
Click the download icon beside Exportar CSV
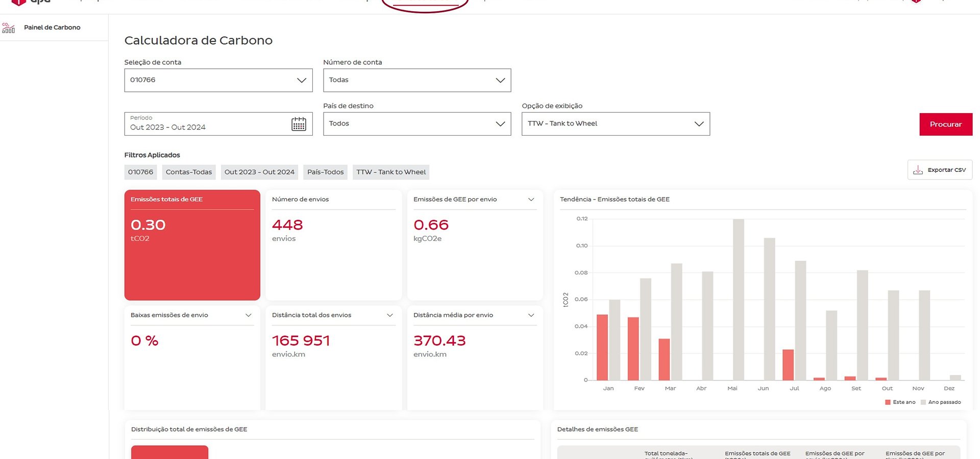[x=918, y=170]
